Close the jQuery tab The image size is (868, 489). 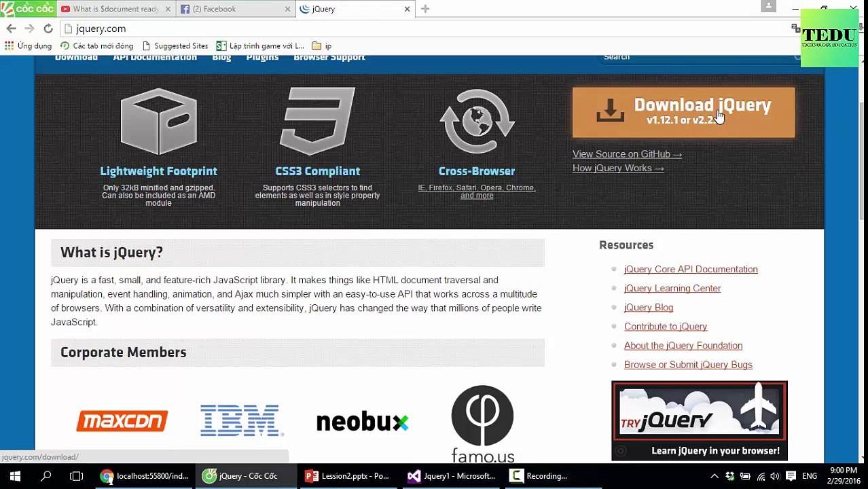[x=407, y=9]
